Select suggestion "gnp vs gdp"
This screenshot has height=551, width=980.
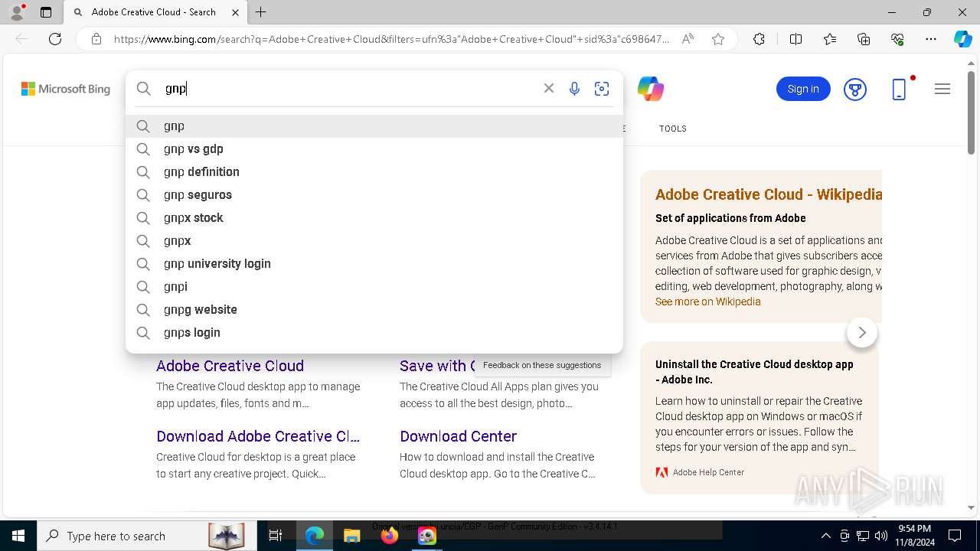pyautogui.click(x=374, y=149)
